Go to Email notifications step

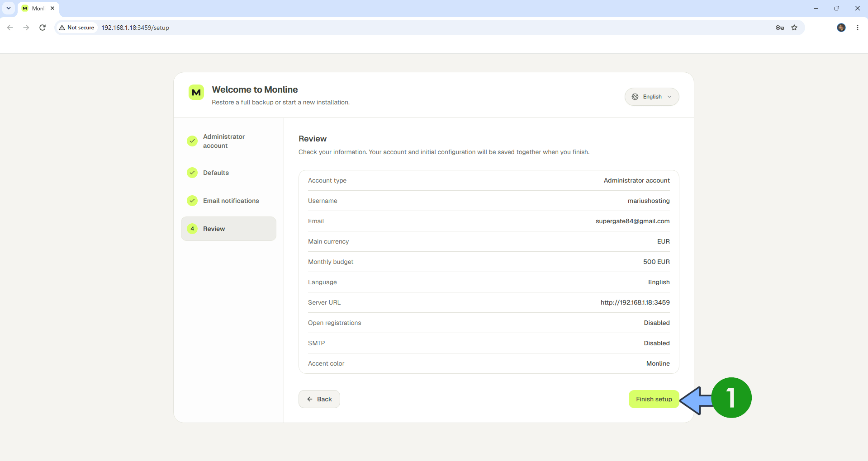click(228, 201)
